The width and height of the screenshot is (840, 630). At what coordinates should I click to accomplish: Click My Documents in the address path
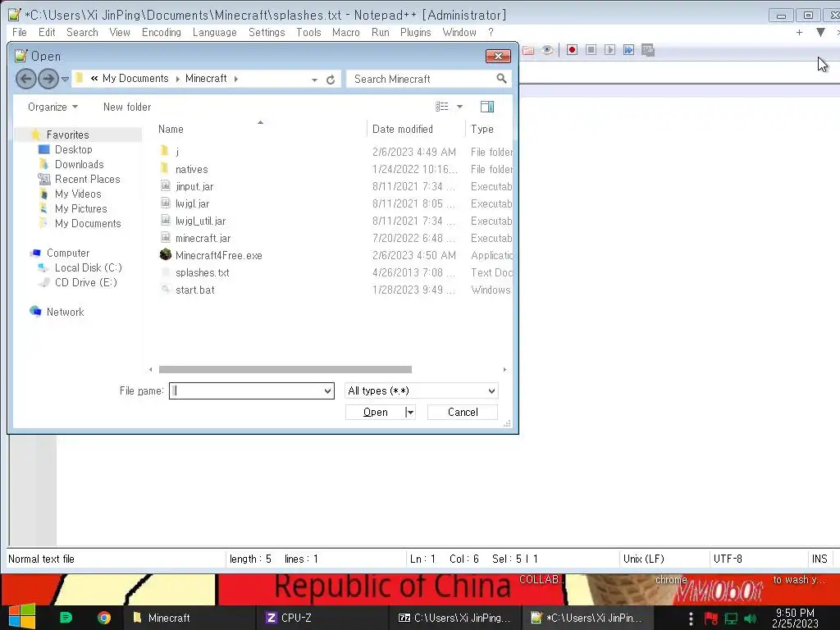[135, 78]
